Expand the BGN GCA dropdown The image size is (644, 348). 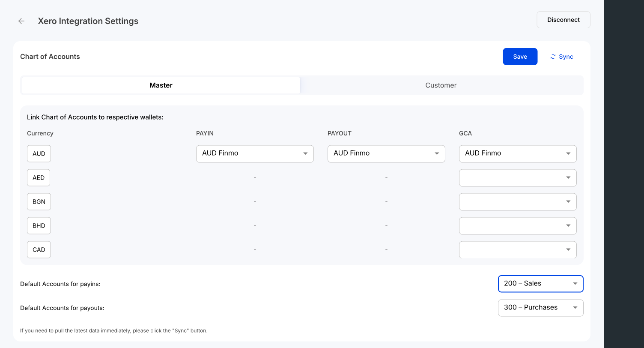pyautogui.click(x=518, y=201)
